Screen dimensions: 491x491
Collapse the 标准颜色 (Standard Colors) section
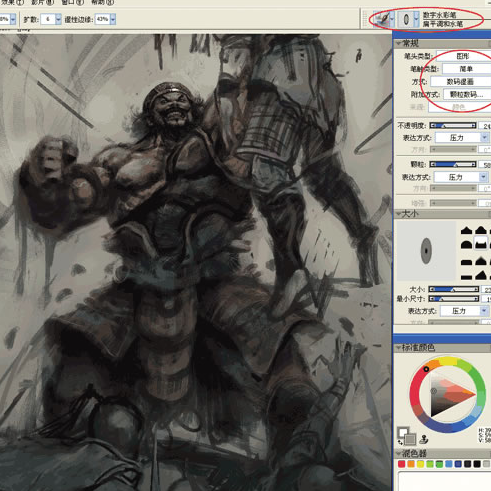click(x=399, y=348)
